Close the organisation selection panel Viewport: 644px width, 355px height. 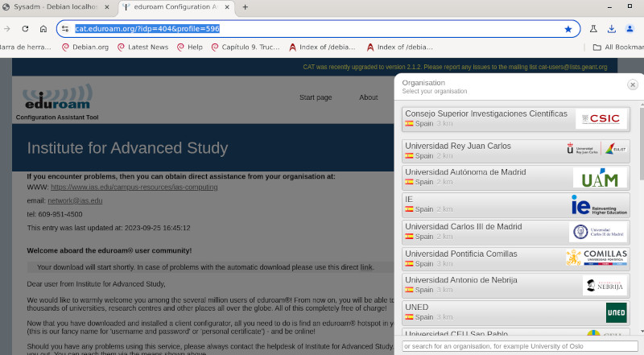coord(633,85)
